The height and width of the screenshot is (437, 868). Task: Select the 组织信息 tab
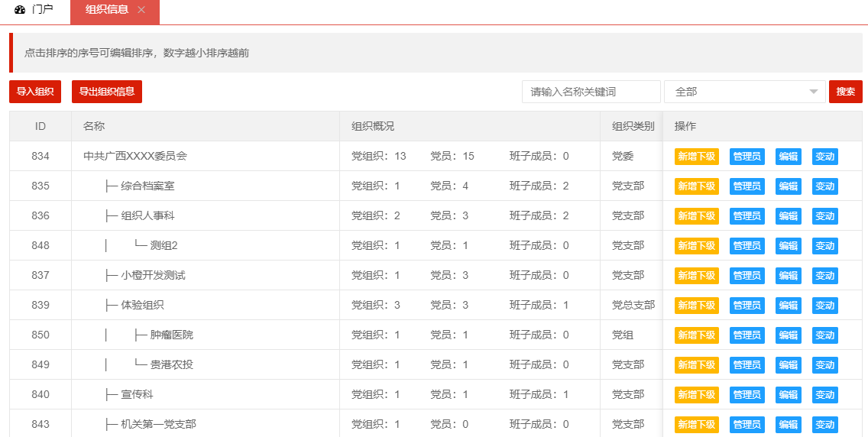pos(106,10)
